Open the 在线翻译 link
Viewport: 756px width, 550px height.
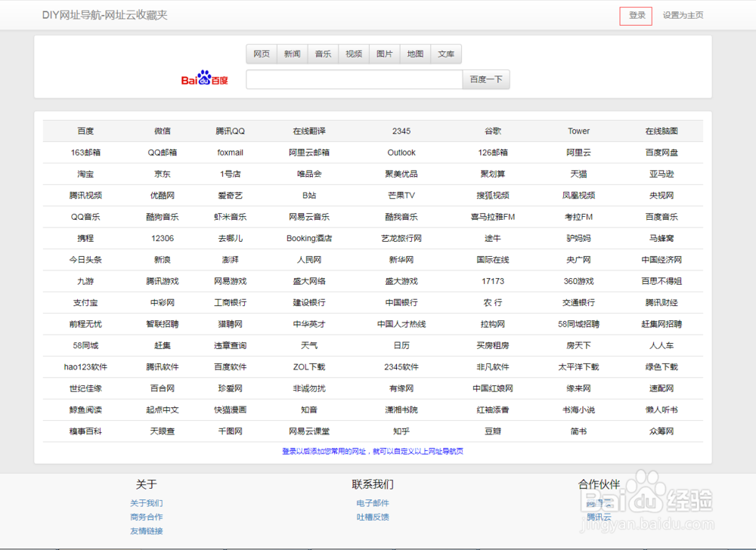coord(309,131)
